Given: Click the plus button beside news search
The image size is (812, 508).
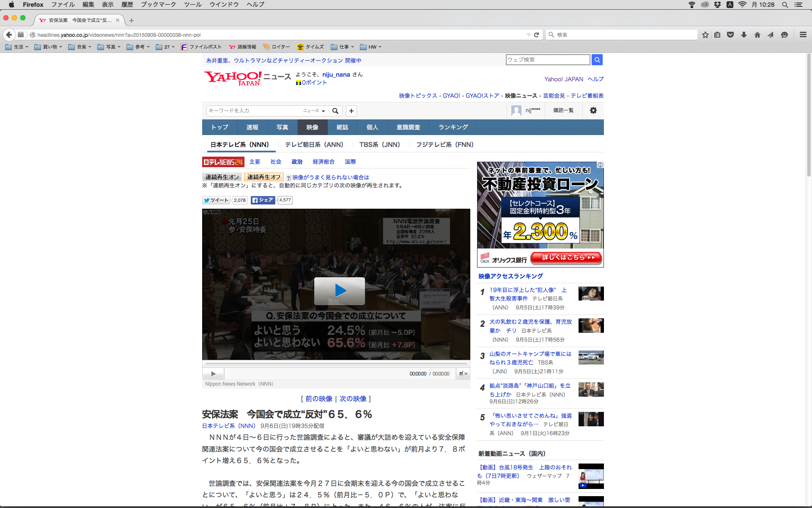Looking at the screenshot, I should 351,111.
